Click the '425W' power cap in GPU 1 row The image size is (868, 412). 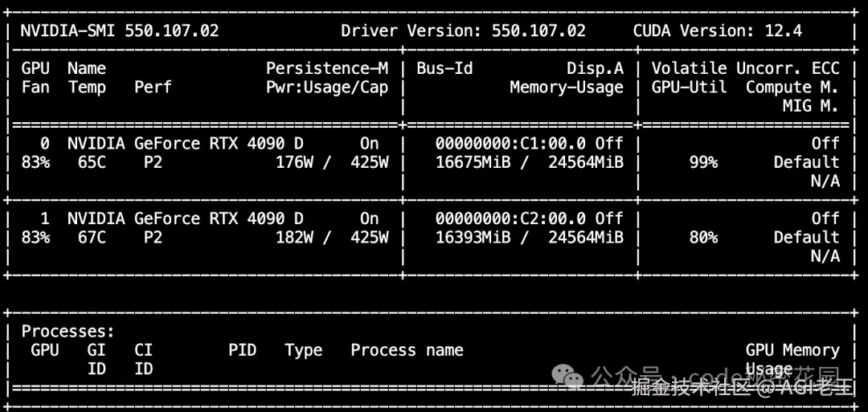pyautogui.click(x=369, y=237)
